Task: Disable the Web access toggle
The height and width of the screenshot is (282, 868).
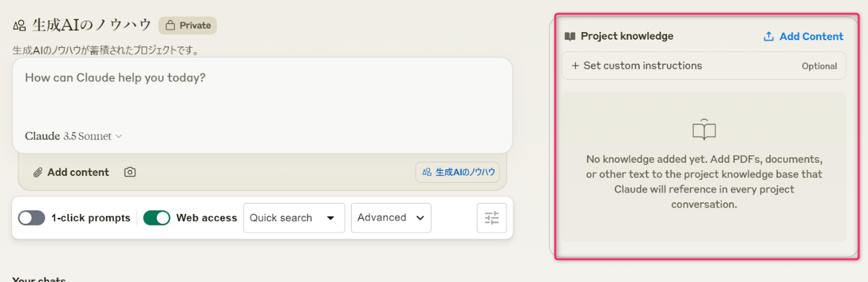Action: pos(157,218)
